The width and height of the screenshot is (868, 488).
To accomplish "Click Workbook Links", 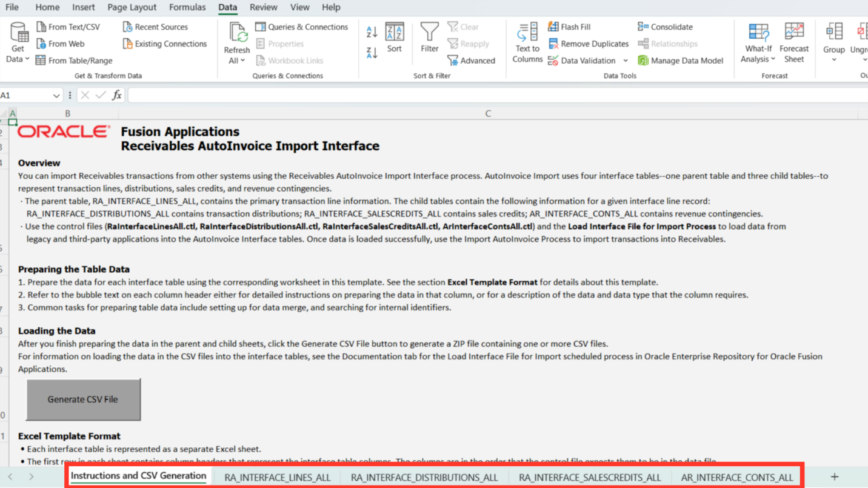I will (289, 61).
